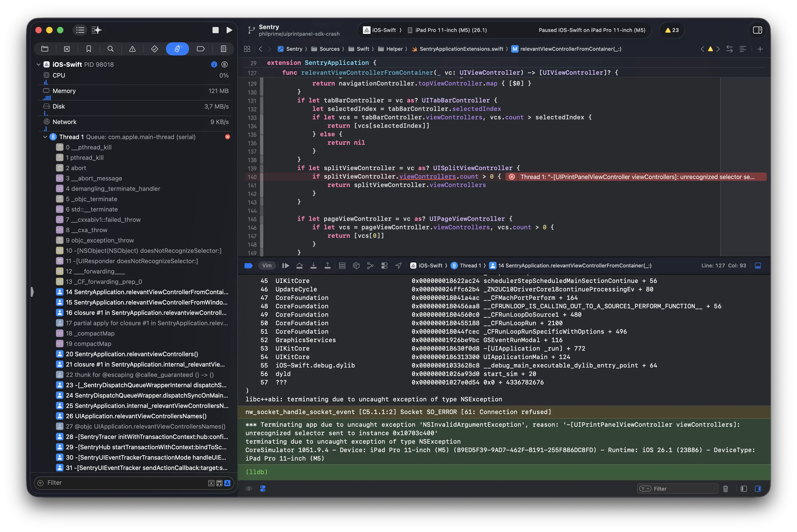Open the breakpoint navigator tag icon

[201, 48]
